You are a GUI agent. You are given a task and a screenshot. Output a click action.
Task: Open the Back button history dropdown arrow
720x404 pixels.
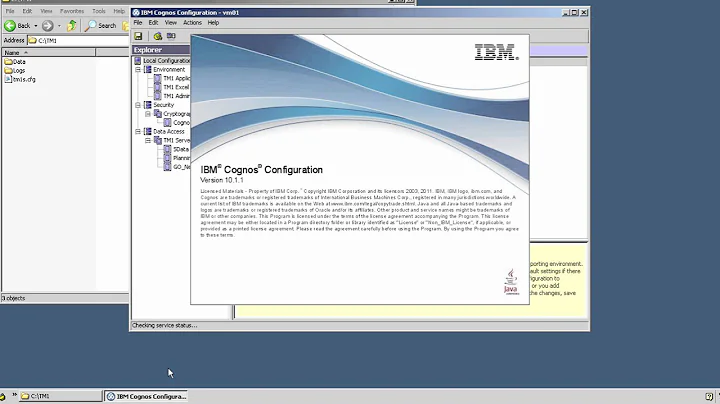[x=36, y=26]
